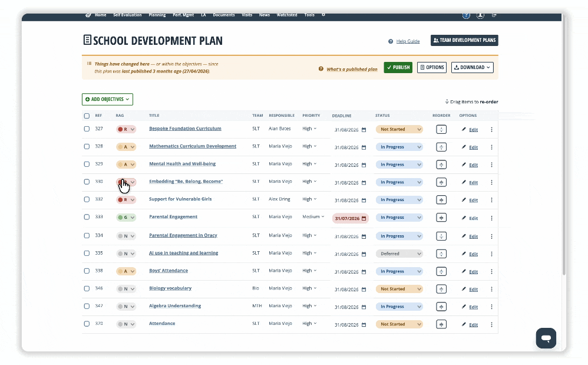Click the question icon beside Help Guide

point(391,41)
